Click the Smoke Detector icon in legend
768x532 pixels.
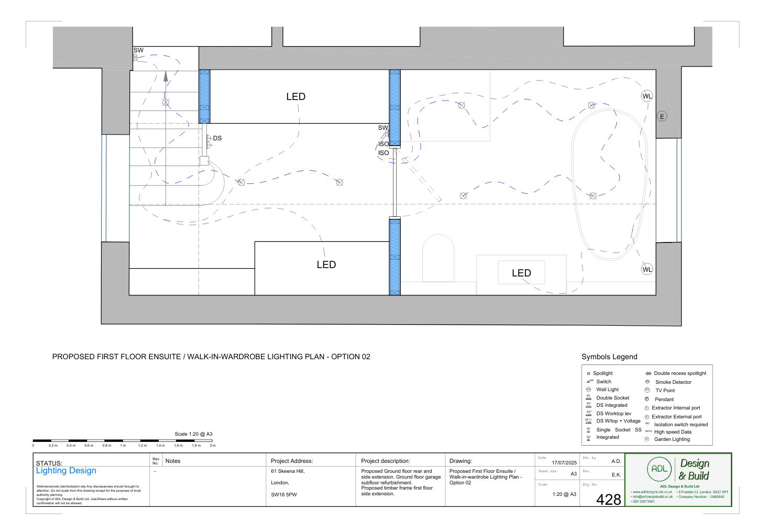click(648, 382)
